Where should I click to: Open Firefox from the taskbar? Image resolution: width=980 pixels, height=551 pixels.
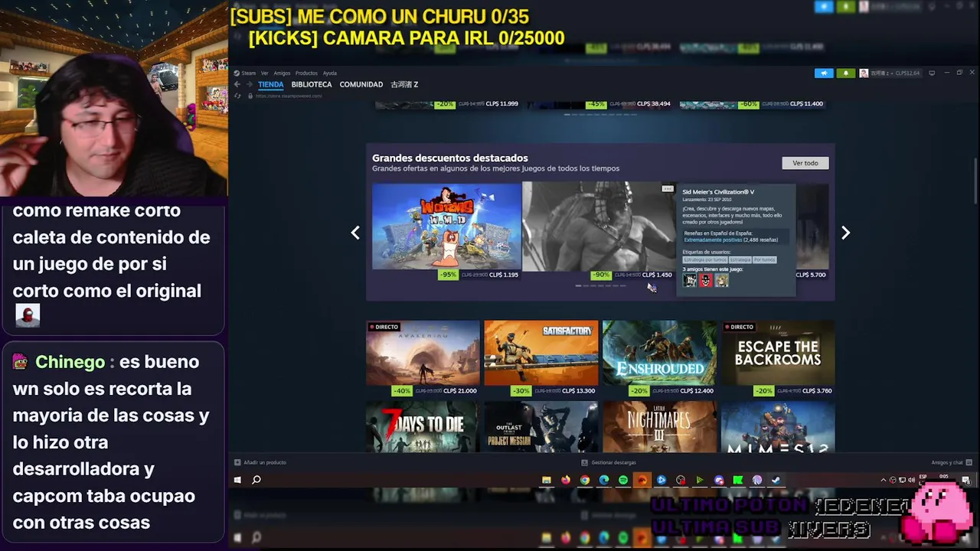coord(566,480)
